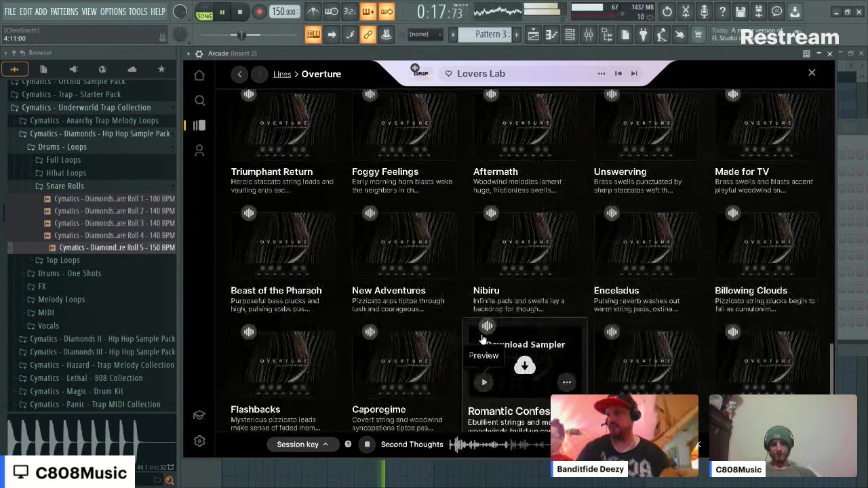Click the Lines breadcrumb link
The image size is (868, 488).
tap(282, 74)
